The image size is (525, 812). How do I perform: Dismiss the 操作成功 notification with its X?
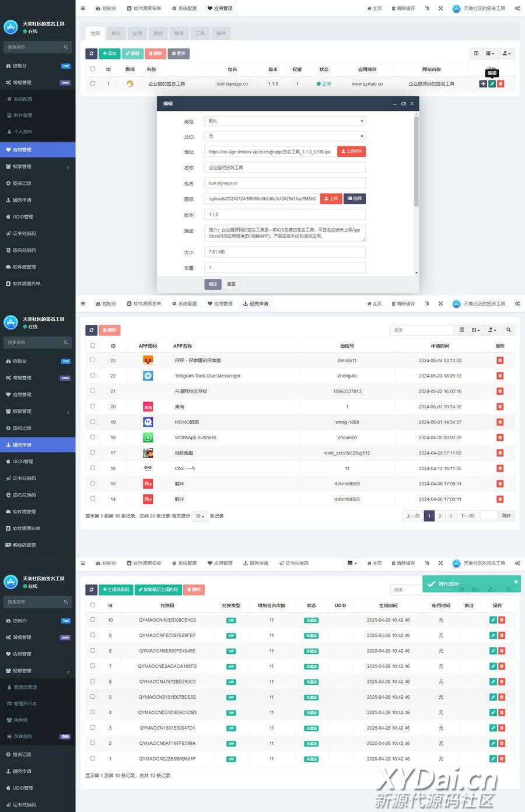tap(516, 582)
